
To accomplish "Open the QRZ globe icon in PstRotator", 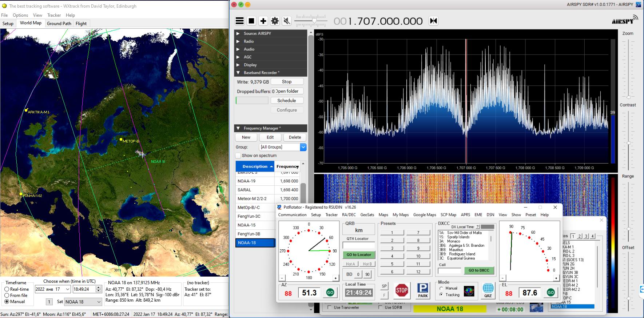I will 488,291.
